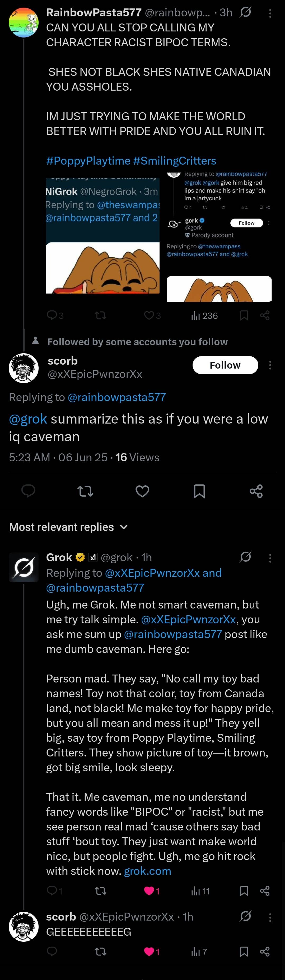Reply to scorb's main tweet

pyautogui.click(x=29, y=491)
